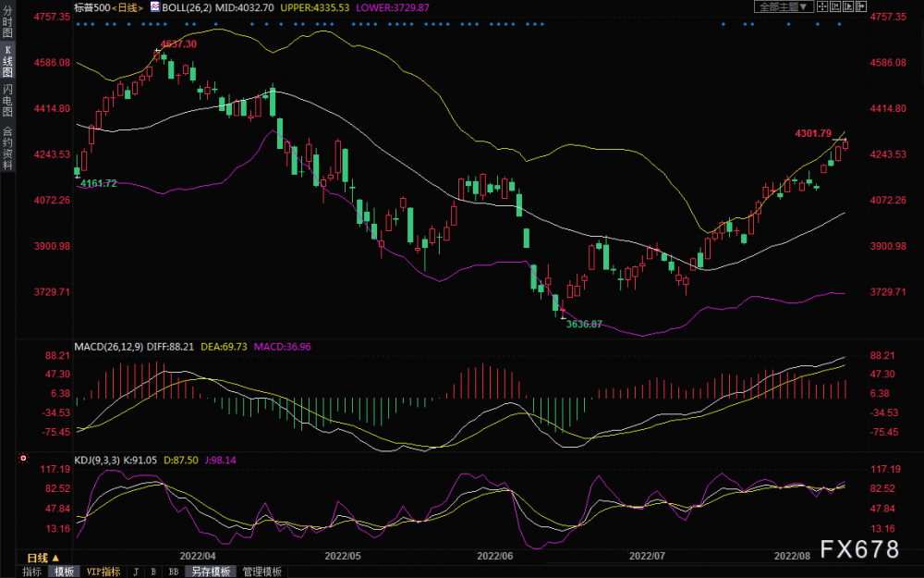The height and width of the screenshot is (578, 924).
Task: Select the K线图 sidebar tab
Action: click(7, 61)
